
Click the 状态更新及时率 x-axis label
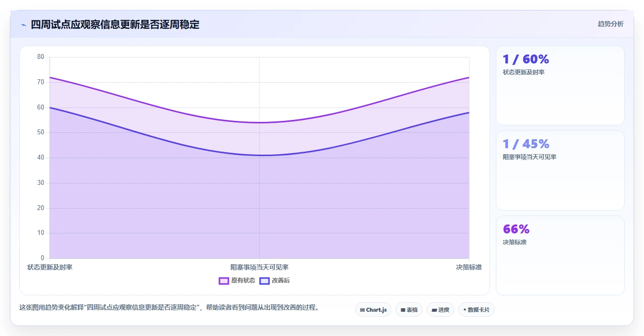[x=50, y=267]
